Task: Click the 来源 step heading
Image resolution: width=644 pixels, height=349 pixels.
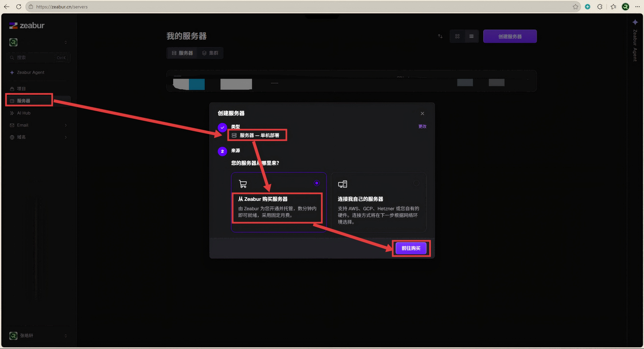Action: [236, 151]
